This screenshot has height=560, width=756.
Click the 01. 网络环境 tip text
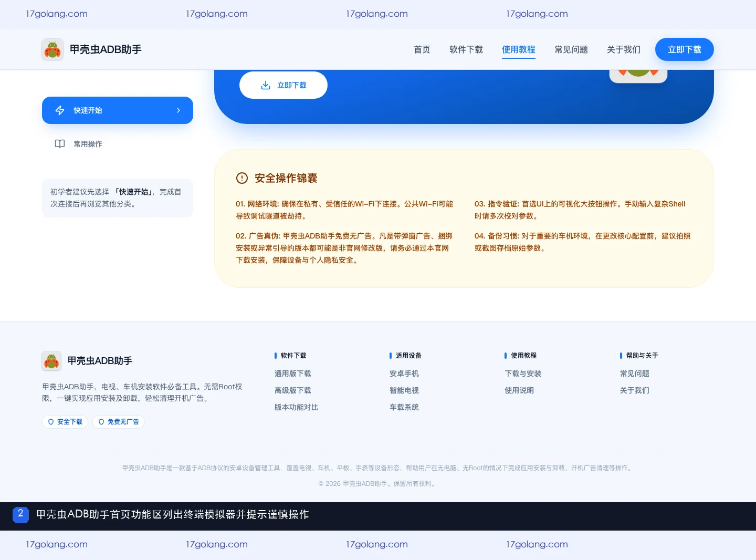coord(344,210)
